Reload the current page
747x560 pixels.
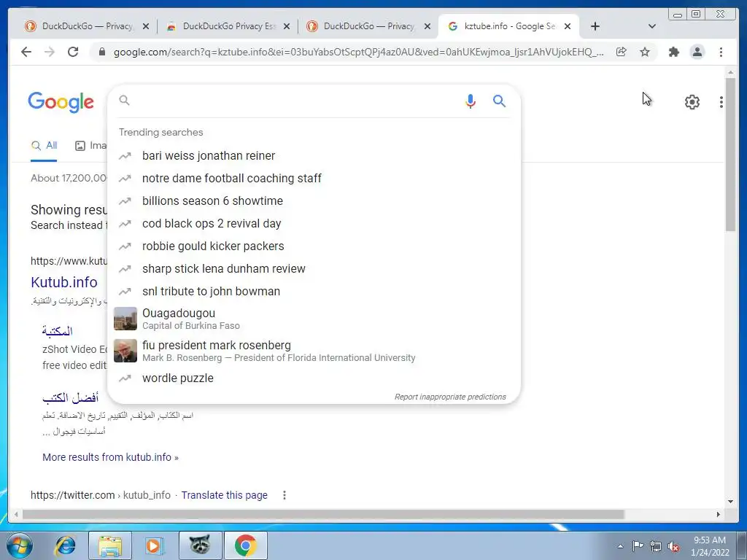click(73, 52)
